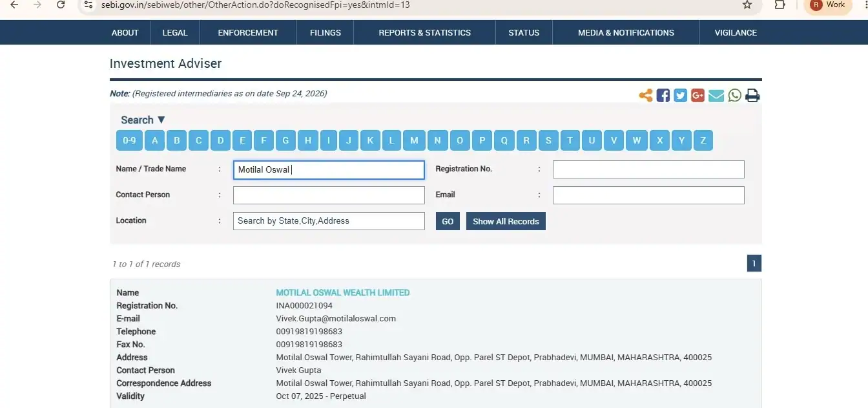Collapse the Search section arrow
The height and width of the screenshot is (408, 868).
point(161,120)
